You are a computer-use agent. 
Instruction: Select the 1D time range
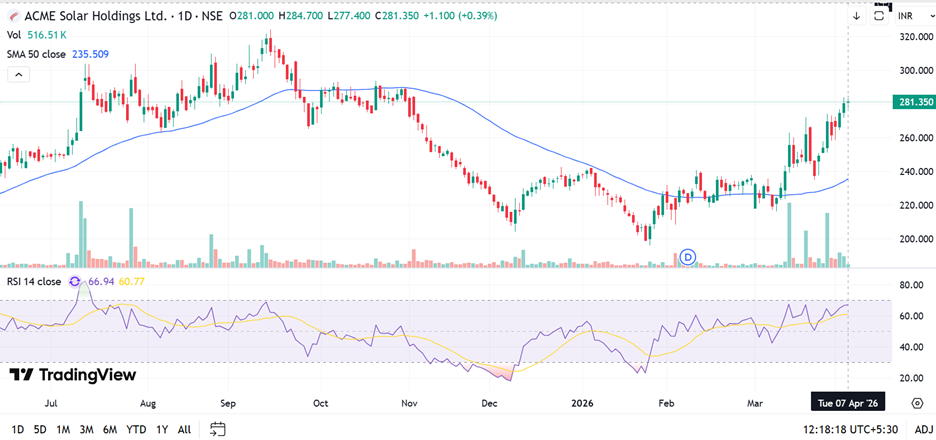[15, 429]
